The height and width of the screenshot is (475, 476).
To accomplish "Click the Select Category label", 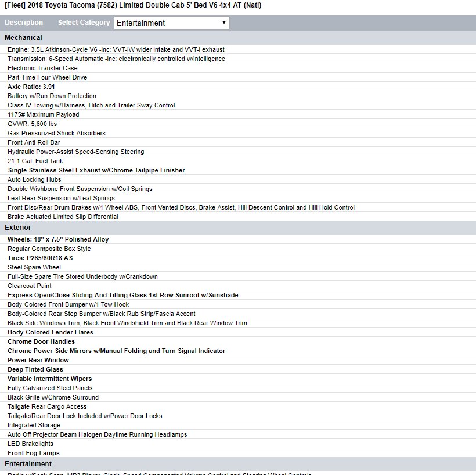I will pyautogui.click(x=84, y=23).
